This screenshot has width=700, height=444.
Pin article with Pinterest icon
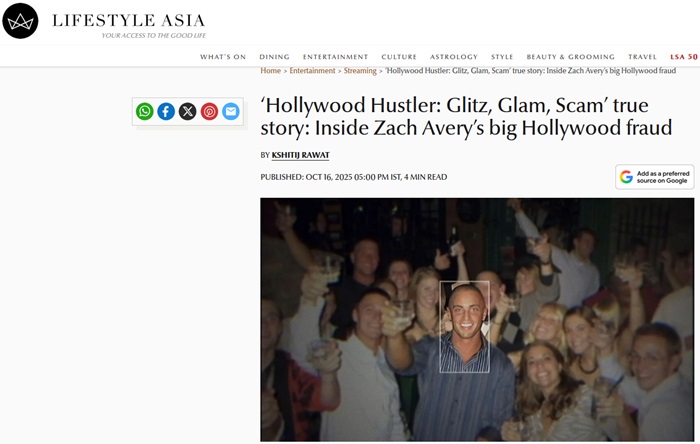209,111
